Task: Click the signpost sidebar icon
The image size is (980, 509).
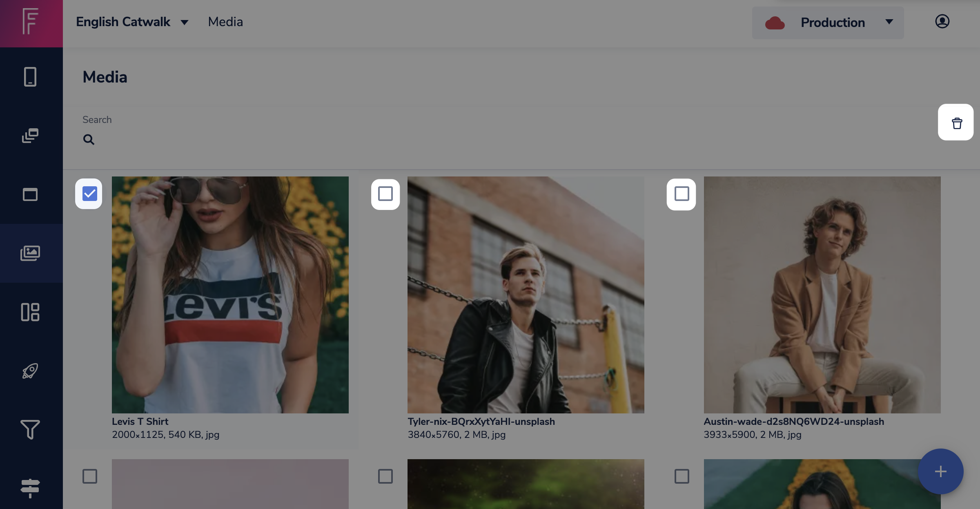Action: (30, 488)
